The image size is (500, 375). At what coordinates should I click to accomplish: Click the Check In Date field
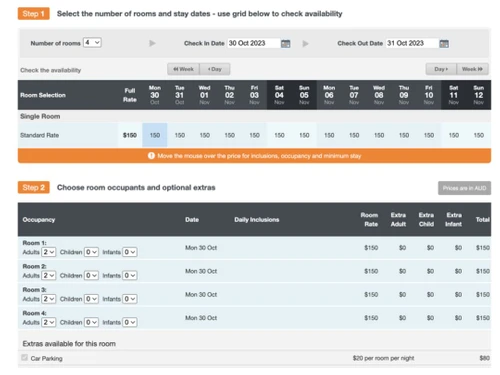pyautogui.click(x=254, y=43)
